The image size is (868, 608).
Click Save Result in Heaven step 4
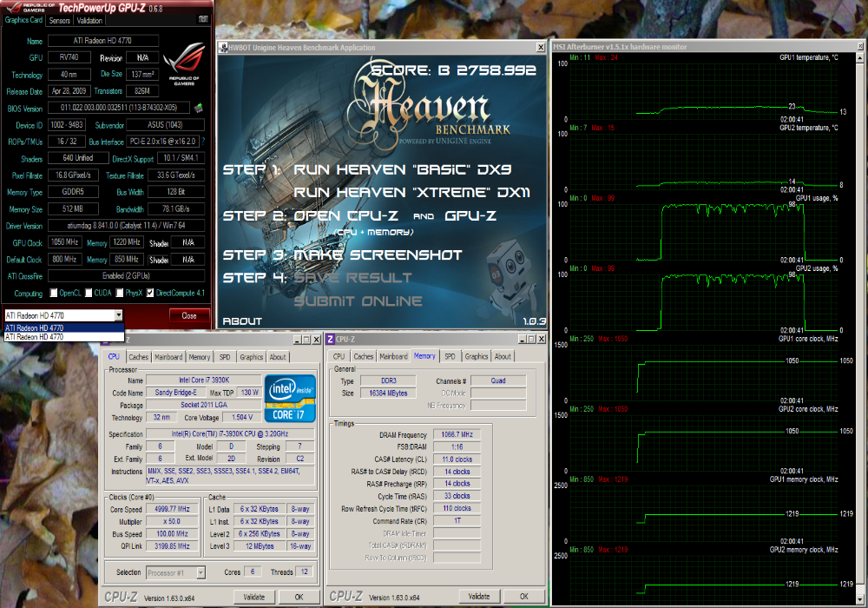click(x=352, y=277)
